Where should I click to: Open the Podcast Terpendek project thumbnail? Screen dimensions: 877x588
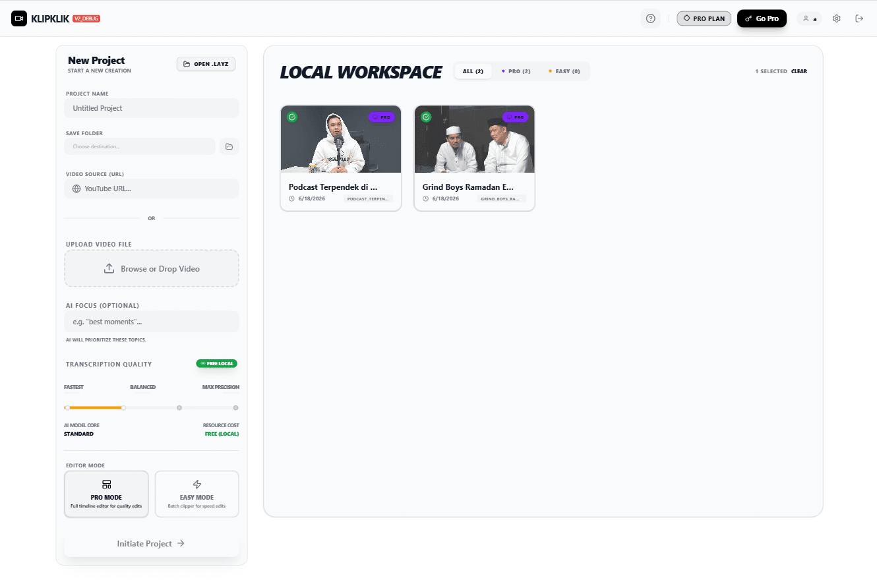coord(341,140)
